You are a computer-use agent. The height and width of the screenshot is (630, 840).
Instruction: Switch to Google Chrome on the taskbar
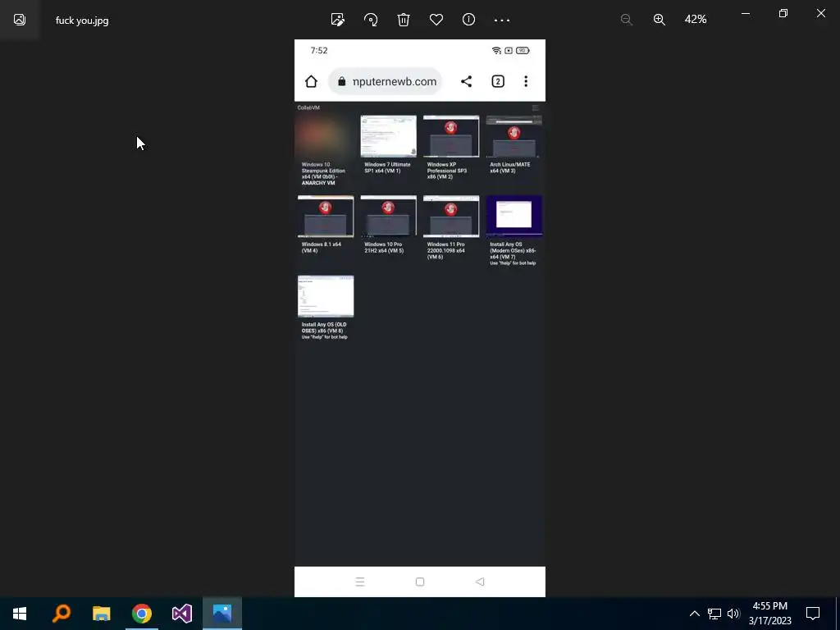coord(141,614)
